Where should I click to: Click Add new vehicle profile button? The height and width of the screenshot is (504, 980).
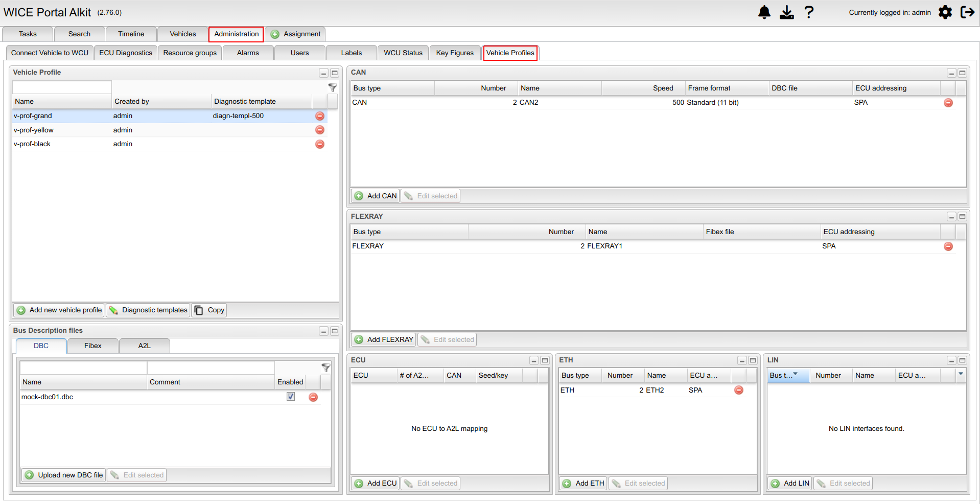coord(59,310)
